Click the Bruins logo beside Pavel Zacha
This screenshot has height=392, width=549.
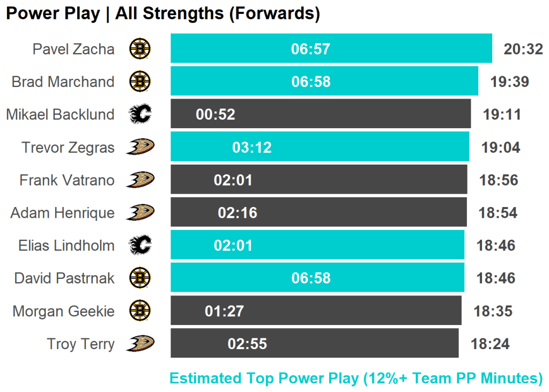pyautogui.click(x=140, y=49)
